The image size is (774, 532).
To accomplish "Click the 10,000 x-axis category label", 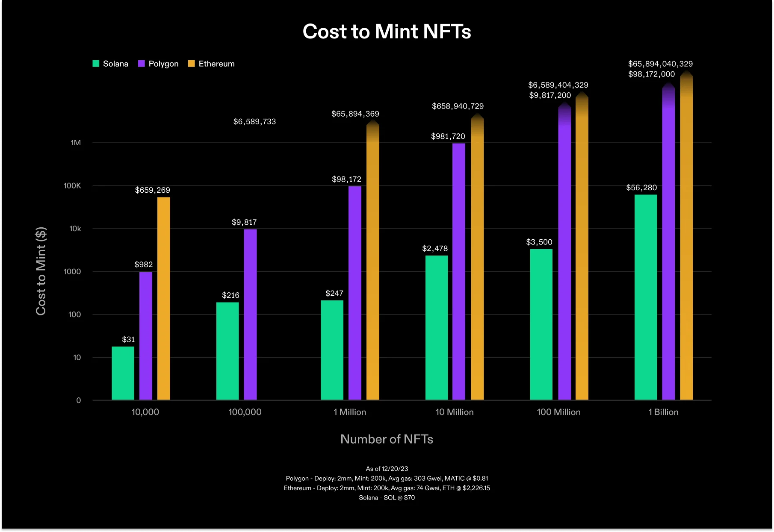I will click(x=145, y=412).
